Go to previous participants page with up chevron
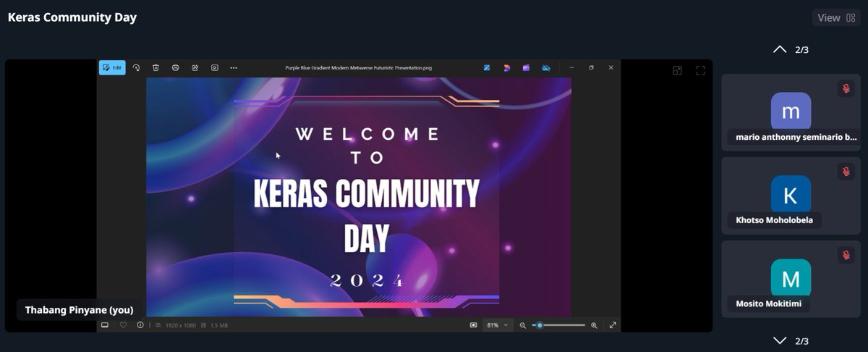 (x=779, y=49)
